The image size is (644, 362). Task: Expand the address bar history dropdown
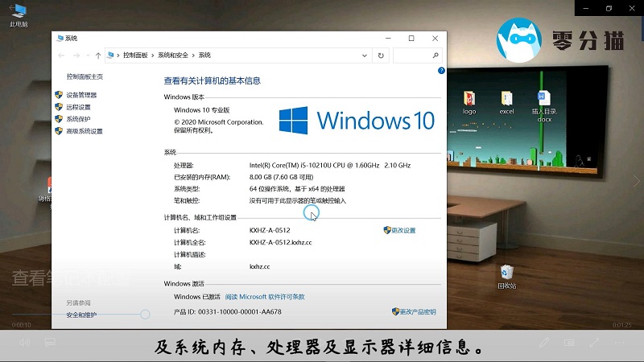point(365,56)
